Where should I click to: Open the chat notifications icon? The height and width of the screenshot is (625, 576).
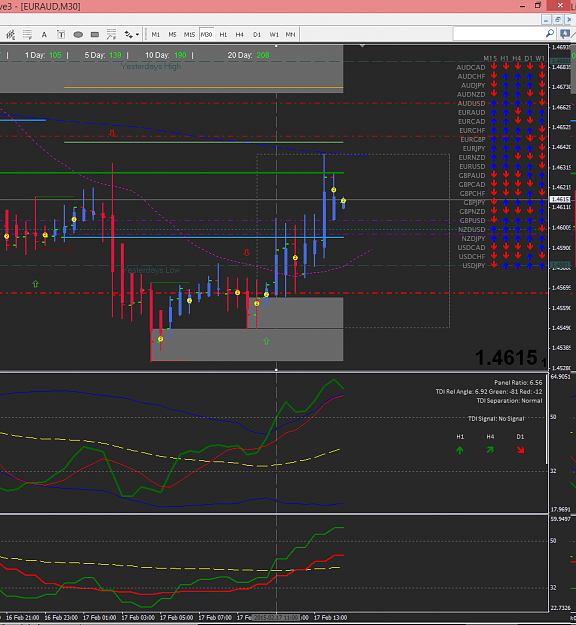tap(564, 34)
